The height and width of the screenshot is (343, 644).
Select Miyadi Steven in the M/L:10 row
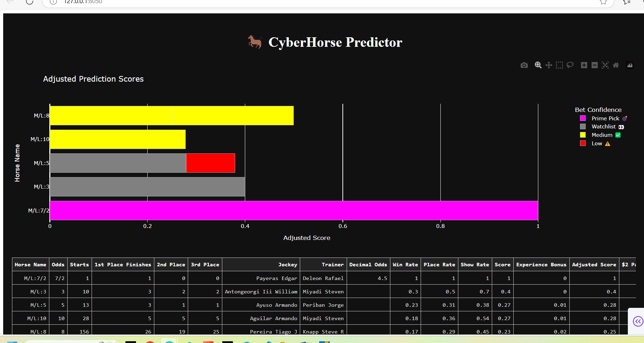323,318
